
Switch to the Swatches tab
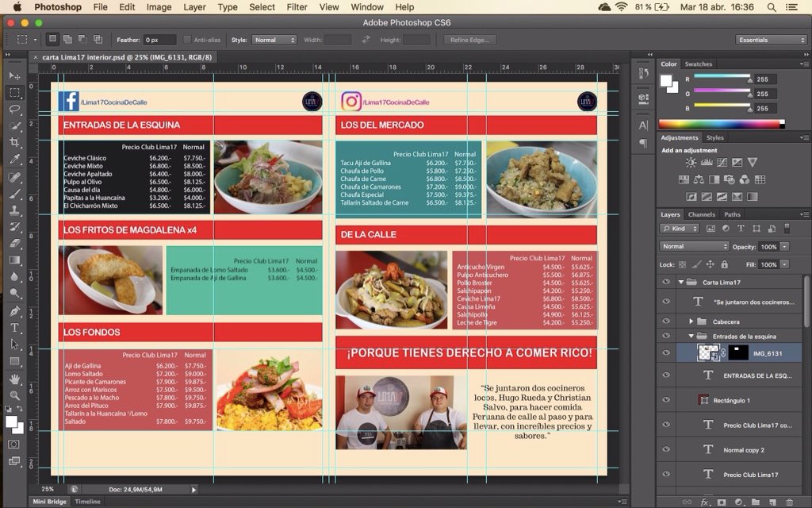[x=698, y=63]
